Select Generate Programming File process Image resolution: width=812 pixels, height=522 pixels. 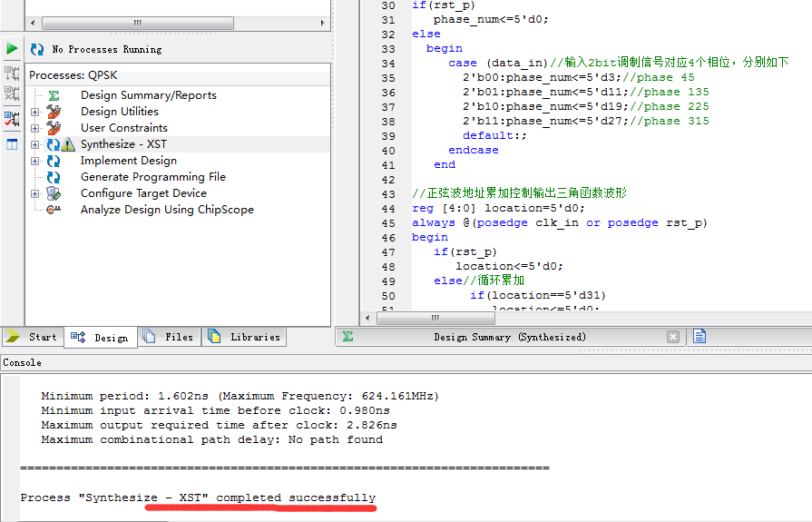(153, 177)
